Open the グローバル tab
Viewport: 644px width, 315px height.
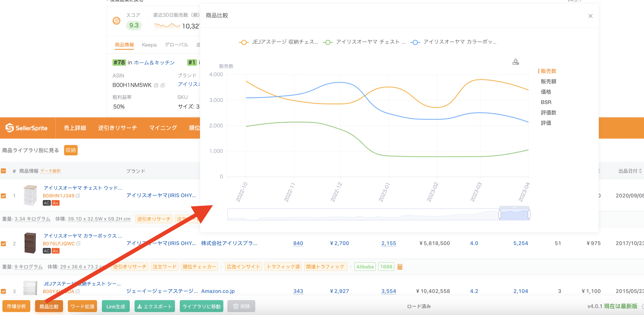point(176,45)
